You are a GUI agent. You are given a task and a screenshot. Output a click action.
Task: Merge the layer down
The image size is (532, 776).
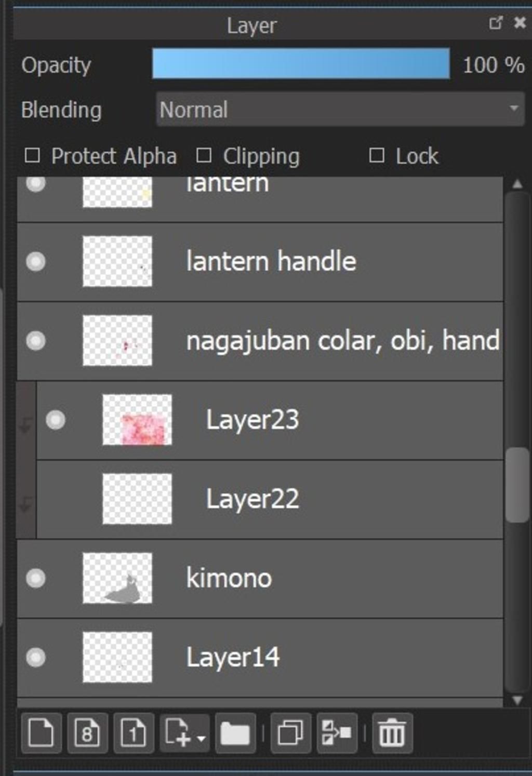click(x=337, y=733)
